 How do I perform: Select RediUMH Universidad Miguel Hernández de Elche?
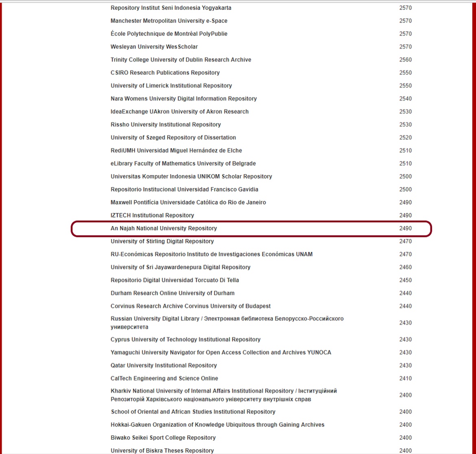(x=177, y=150)
